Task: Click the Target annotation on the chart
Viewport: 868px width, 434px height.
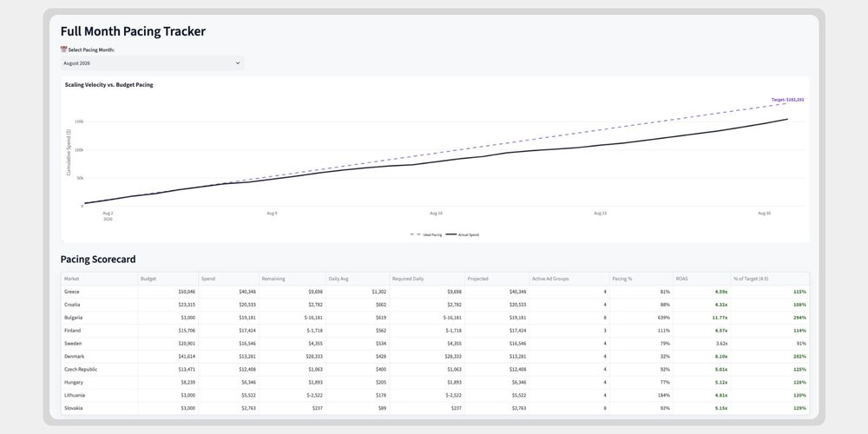Action: [788, 100]
